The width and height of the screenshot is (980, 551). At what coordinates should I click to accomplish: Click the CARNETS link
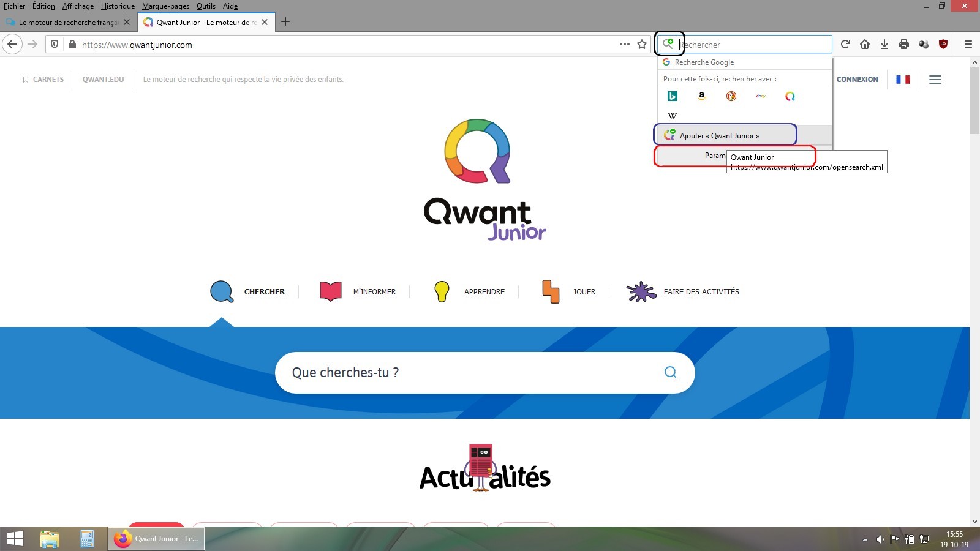pyautogui.click(x=43, y=80)
